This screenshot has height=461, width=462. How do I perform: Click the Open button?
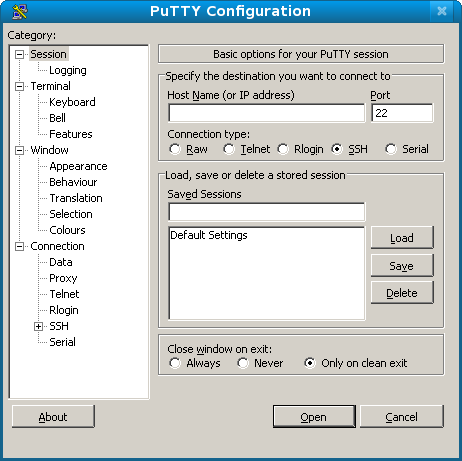point(314,417)
